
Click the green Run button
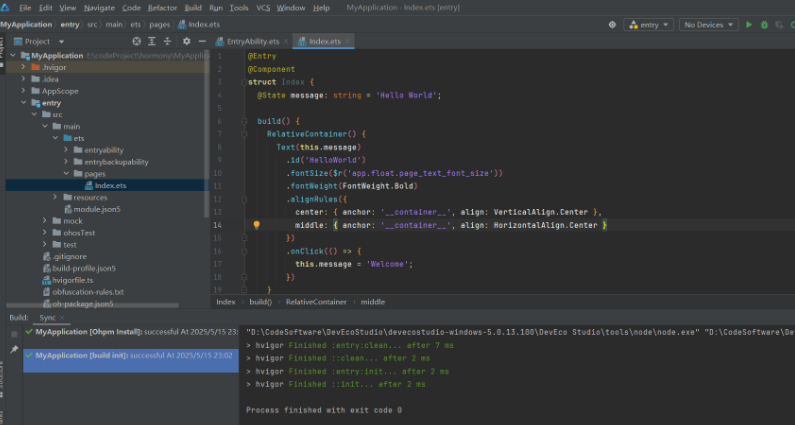pyautogui.click(x=749, y=24)
